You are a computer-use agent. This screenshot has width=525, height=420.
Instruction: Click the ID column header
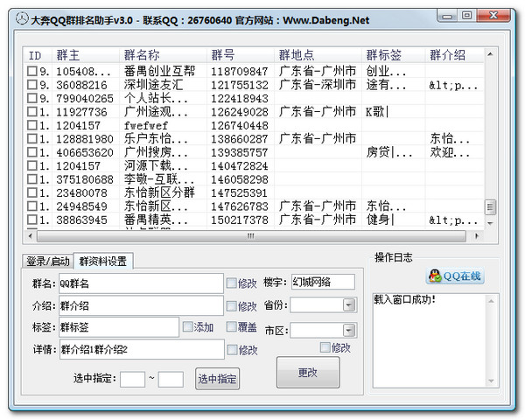[38, 55]
